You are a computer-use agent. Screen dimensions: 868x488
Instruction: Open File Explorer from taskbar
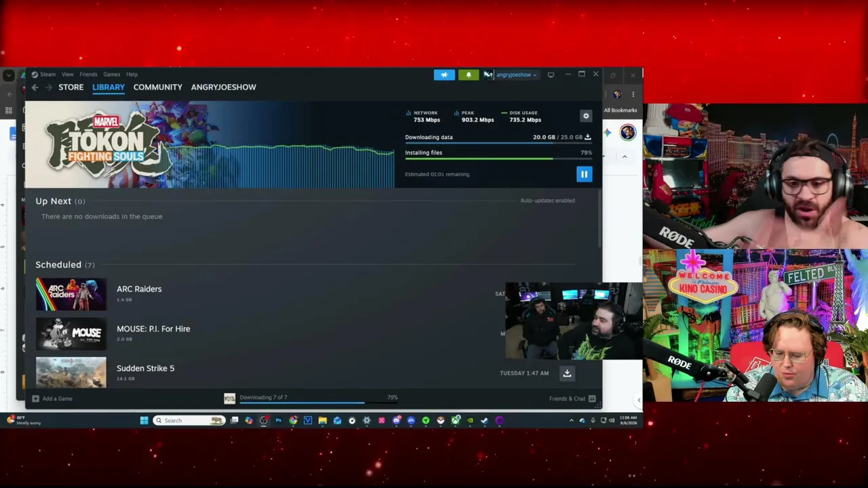point(322,421)
